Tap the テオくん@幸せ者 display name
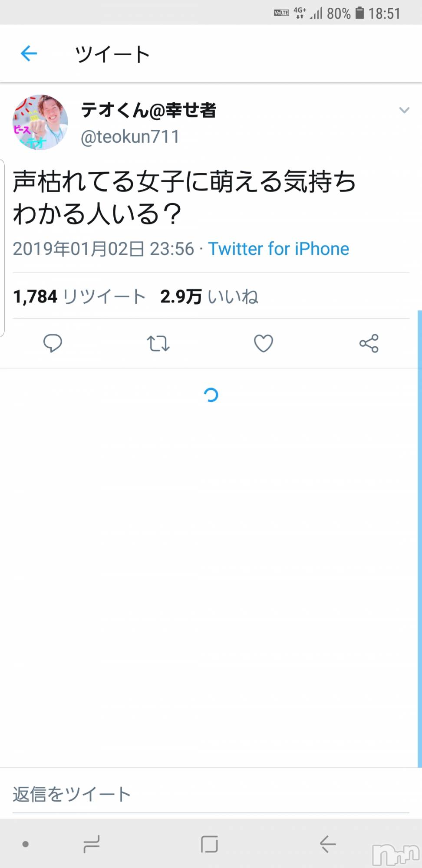This screenshot has width=422, height=868. click(x=148, y=110)
